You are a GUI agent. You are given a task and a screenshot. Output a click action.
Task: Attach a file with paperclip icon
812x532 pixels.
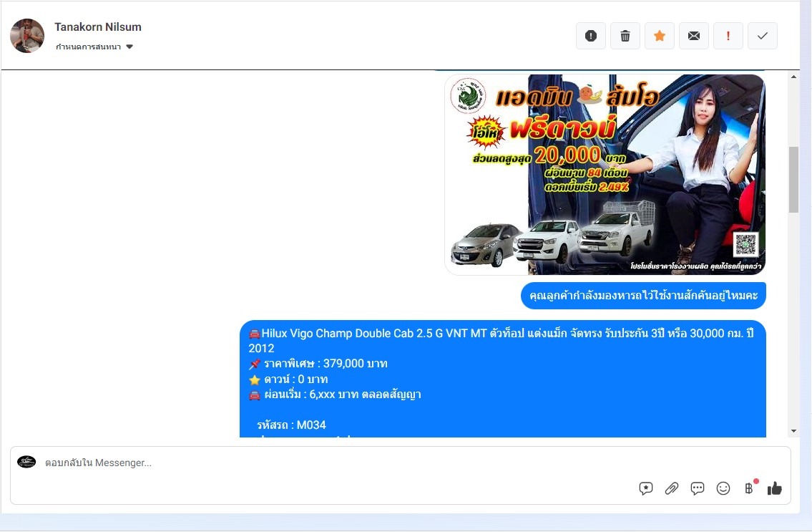coord(672,488)
